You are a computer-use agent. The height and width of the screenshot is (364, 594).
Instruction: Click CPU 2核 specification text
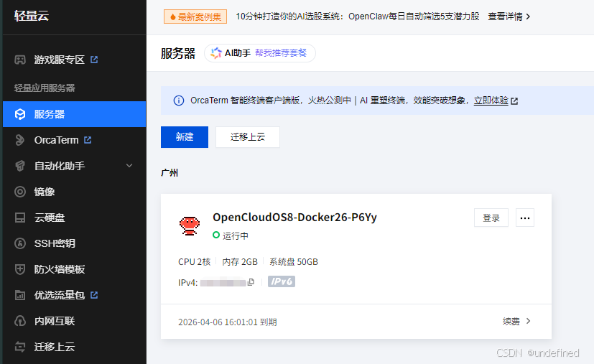pos(195,262)
